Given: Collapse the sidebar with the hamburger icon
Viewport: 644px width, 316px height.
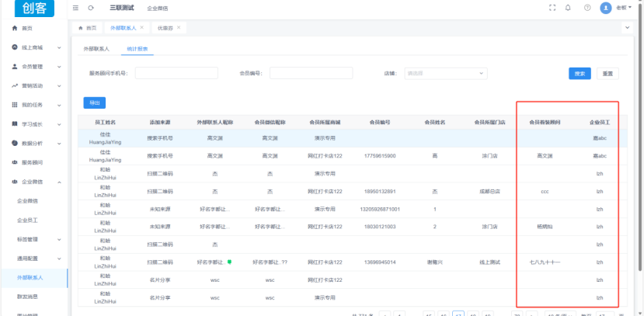Looking at the screenshot, I should (x=75, y=8).
